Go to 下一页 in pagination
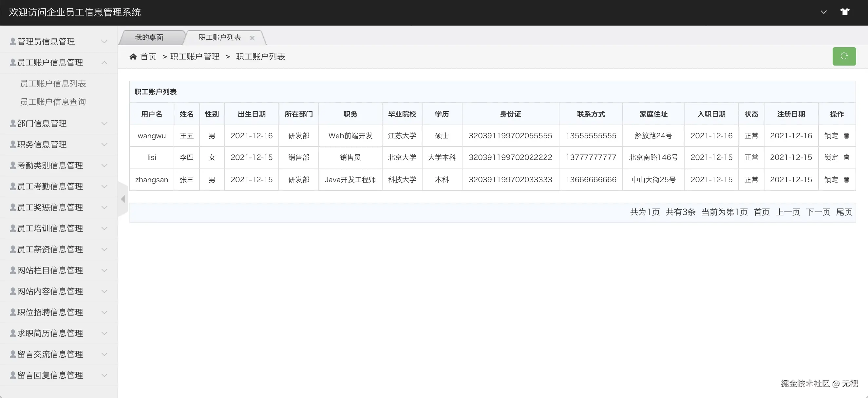The height and width of the screenshot is (398, 868). 818,212
